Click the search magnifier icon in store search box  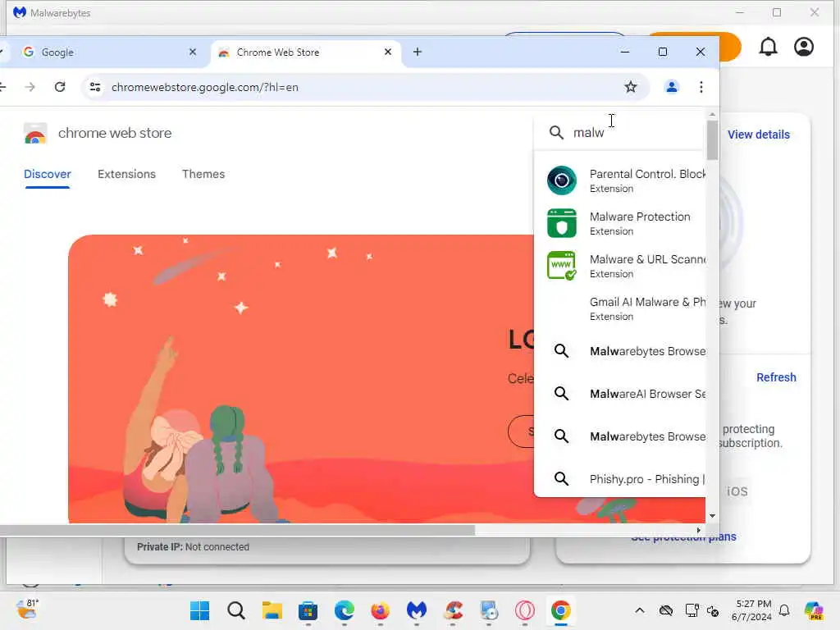[557, 133]
